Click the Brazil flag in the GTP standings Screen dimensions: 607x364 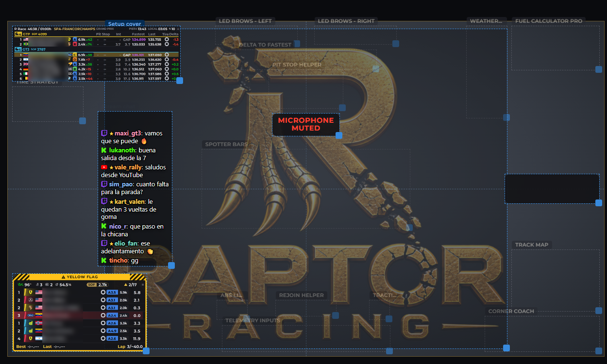click(26, 44)
